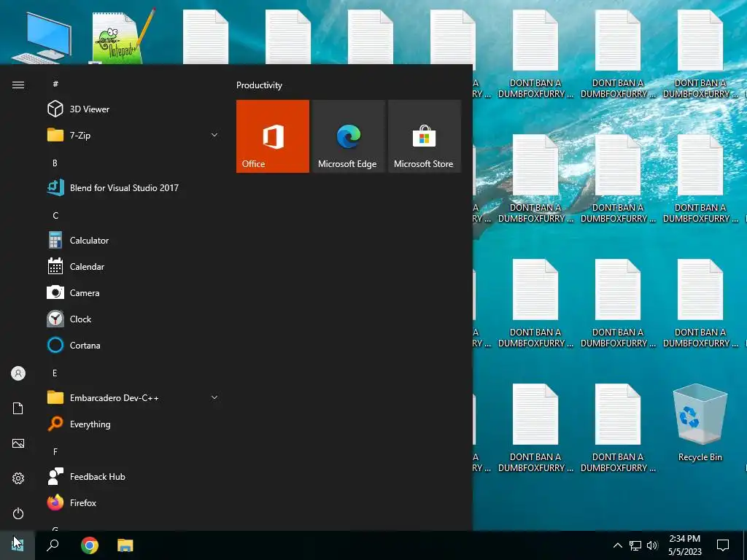Open the network status tray icon
747x560 pixels.
point(635,545)
